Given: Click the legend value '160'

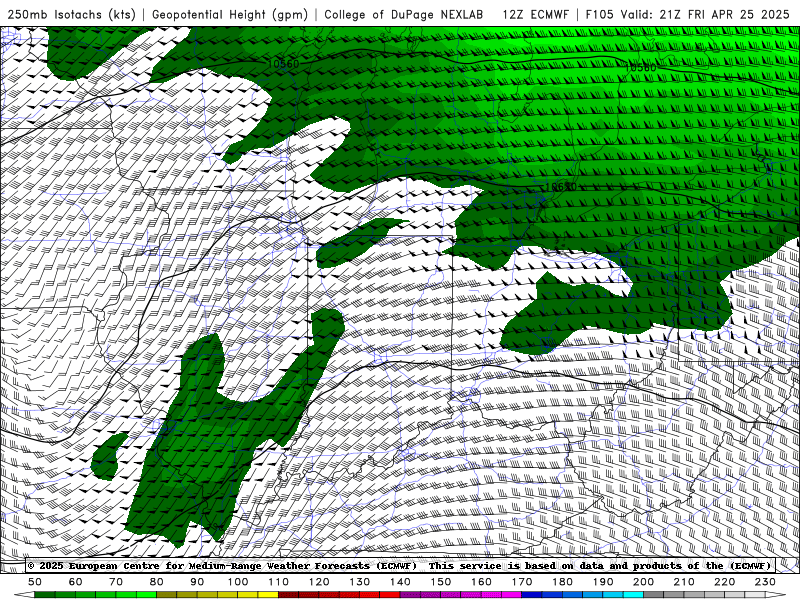Looking at the screenshot, I should [x=481, y=582].
